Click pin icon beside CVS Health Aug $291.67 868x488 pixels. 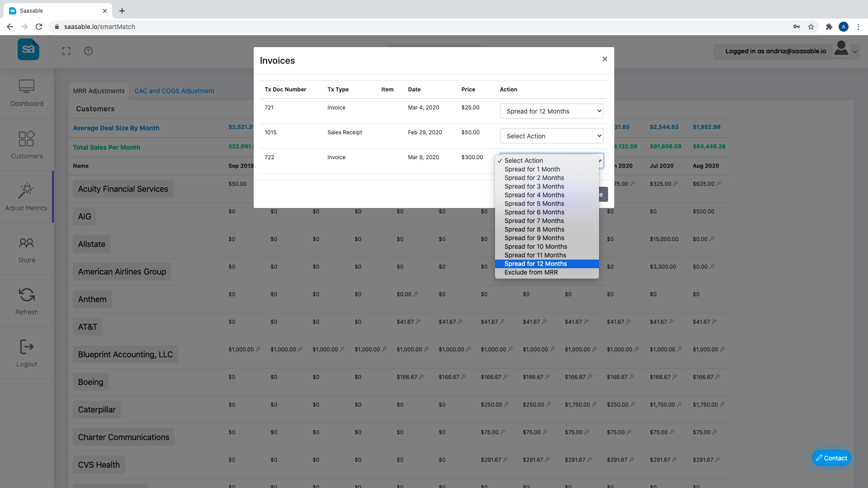(x=717, y=460)
